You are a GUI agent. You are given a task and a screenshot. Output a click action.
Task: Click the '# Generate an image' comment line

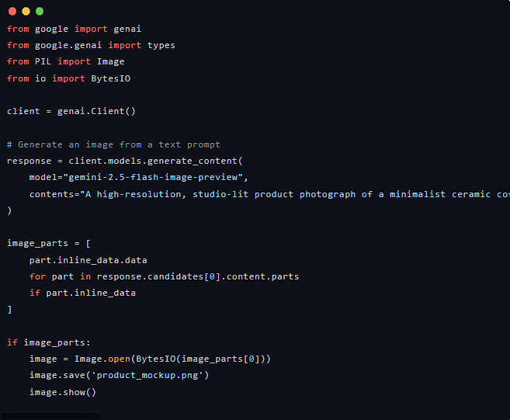[x=113, y=144]
